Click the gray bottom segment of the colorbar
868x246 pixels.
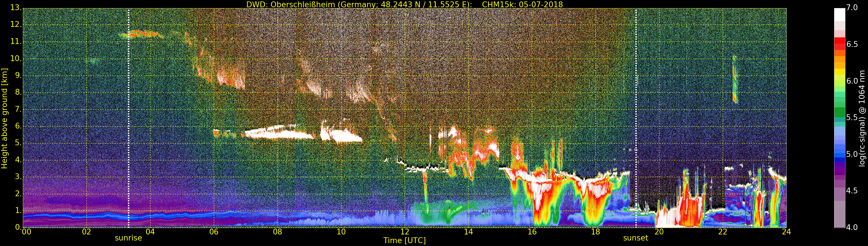pyautogui.click(x=839, y=214)
